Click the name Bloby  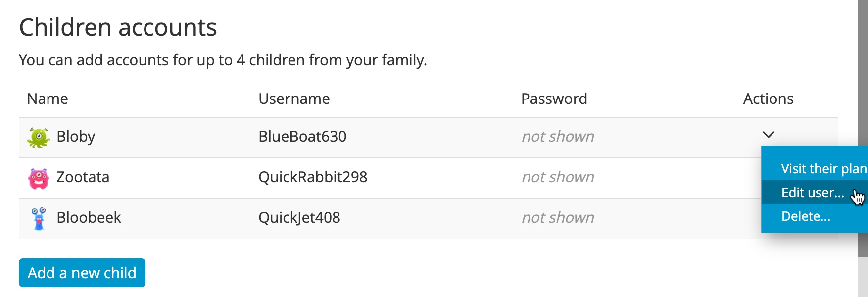click(x=76, y=137)
